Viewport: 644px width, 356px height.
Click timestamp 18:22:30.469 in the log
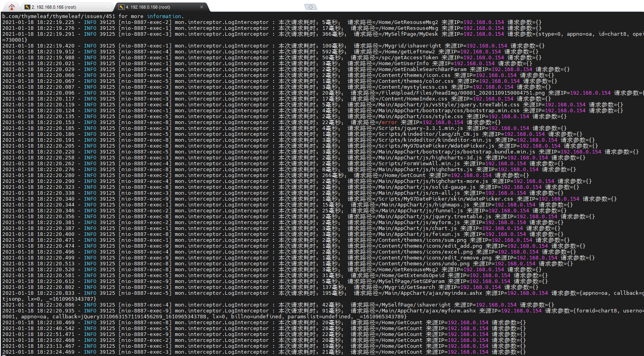click(56, 323)
